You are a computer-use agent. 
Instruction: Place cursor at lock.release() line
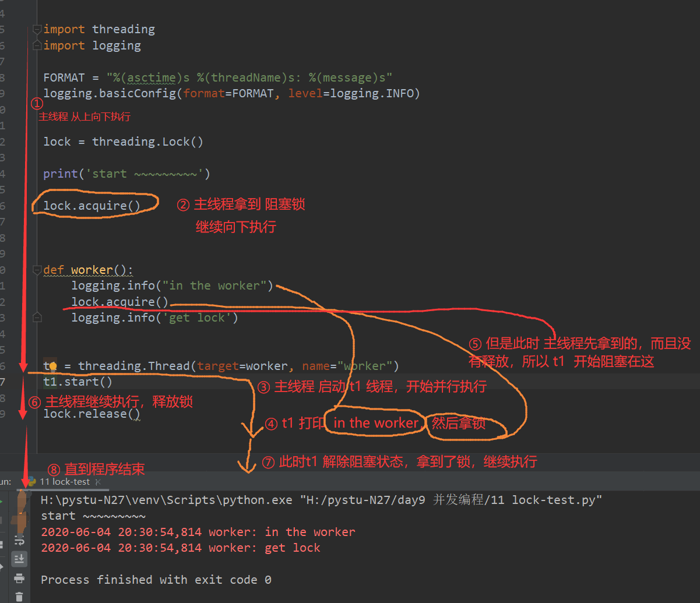(x=92, y=414)
